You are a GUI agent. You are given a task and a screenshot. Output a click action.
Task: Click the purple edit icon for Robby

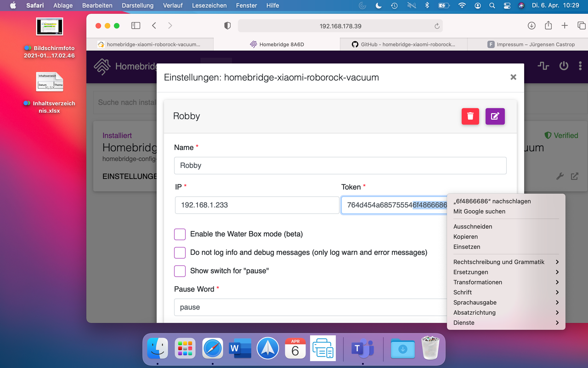(x=495, y=116)
